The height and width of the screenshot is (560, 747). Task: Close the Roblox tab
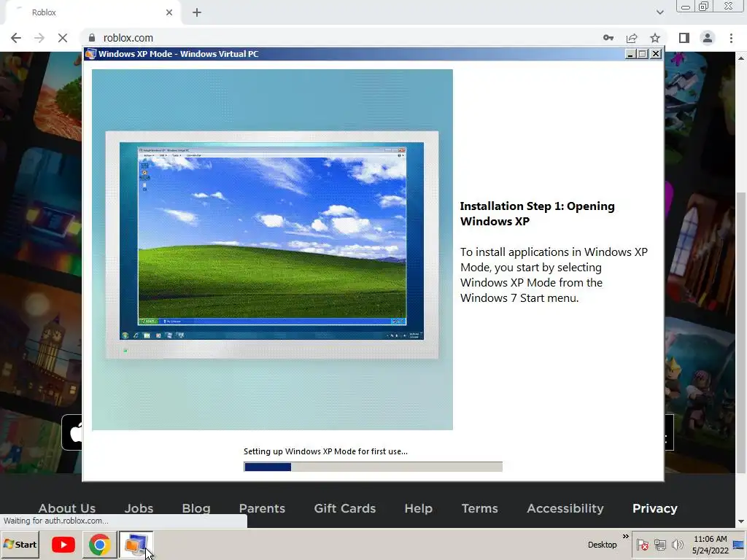[169, 12]
